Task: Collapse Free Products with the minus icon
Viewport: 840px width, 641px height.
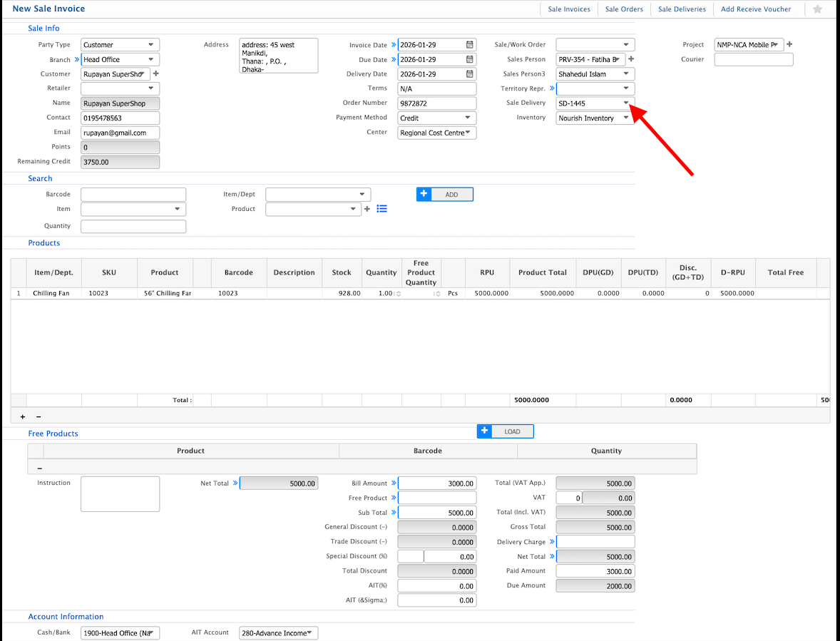Action: 39,468
